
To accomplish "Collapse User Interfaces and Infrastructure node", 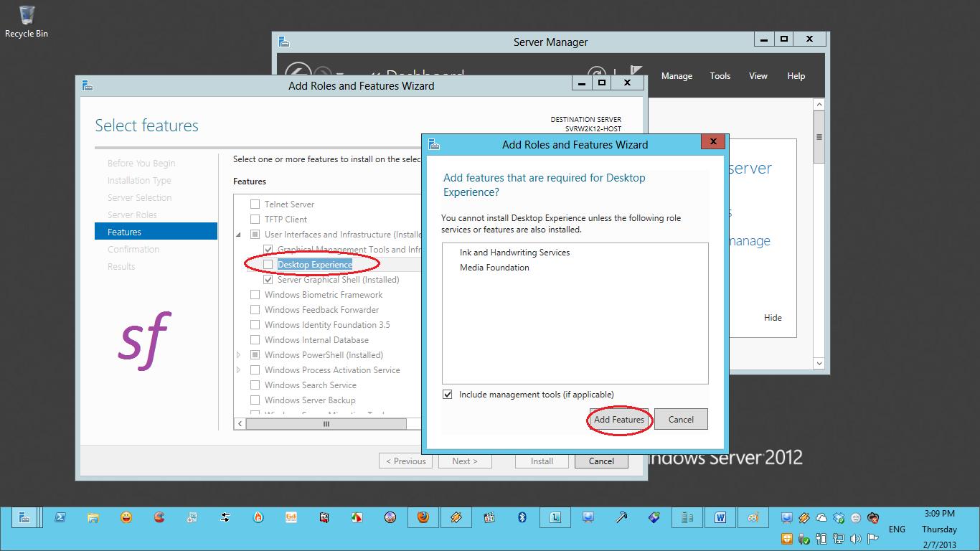I will click(239, 235).
